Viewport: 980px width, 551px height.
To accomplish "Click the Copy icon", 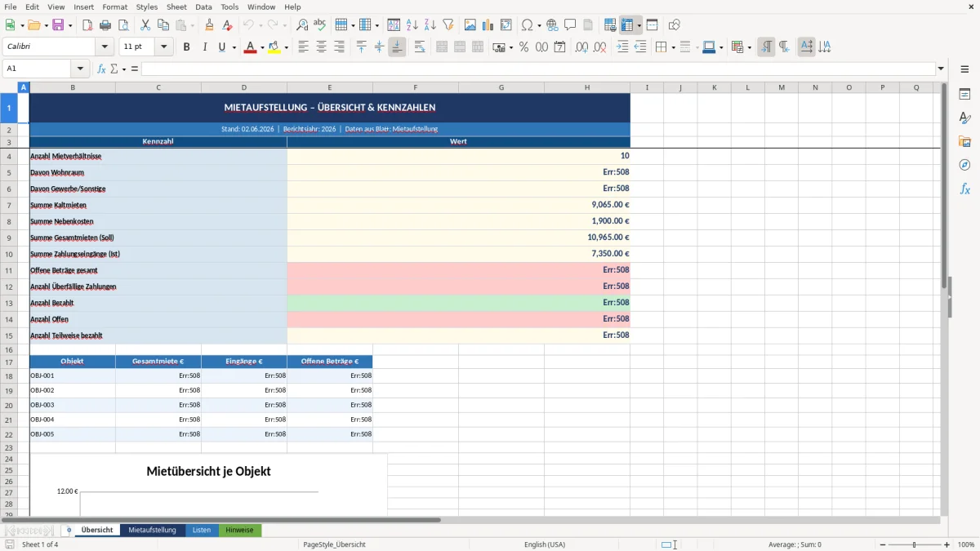I will [x=163, y=25].
